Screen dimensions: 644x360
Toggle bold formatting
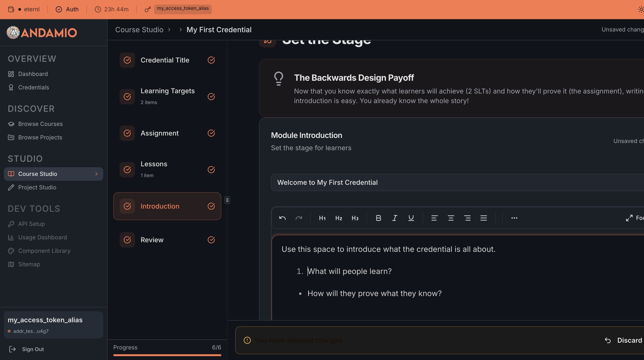tap(378, 218)
